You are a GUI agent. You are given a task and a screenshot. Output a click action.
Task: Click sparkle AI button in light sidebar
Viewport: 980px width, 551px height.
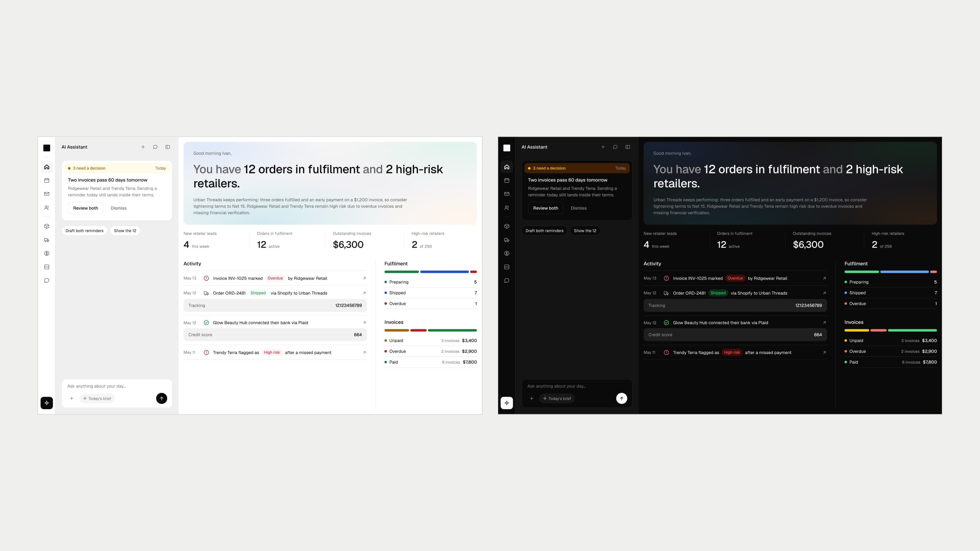[x=47, y=403]
